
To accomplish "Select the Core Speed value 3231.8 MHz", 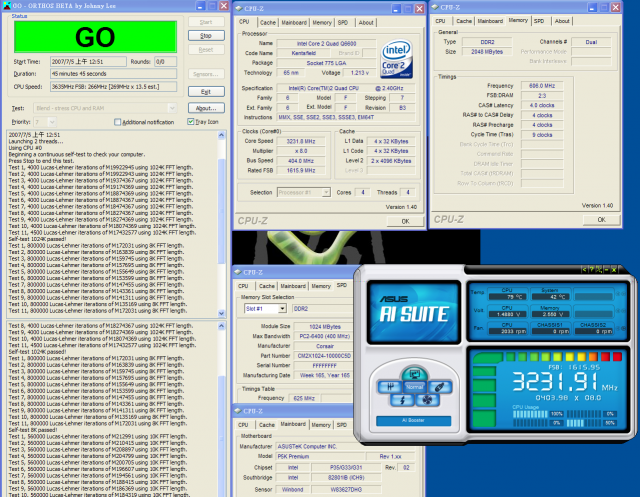I will (x=301, y=141).
